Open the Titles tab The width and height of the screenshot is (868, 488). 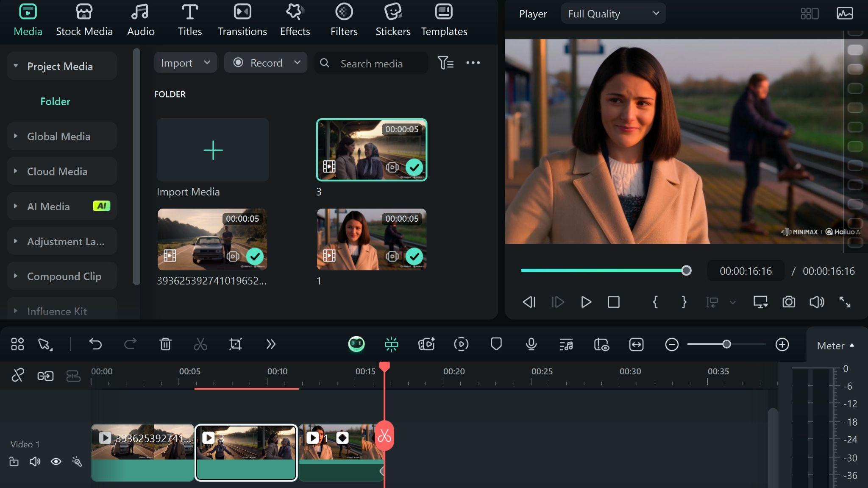[x=189, y=20]
